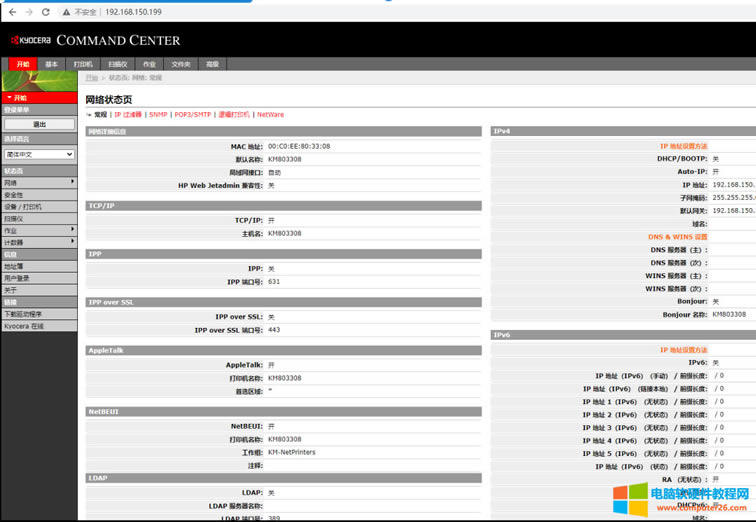Open the POP3/SMTP link
This screenshot has height=522, width=756.
click(193, 115)
